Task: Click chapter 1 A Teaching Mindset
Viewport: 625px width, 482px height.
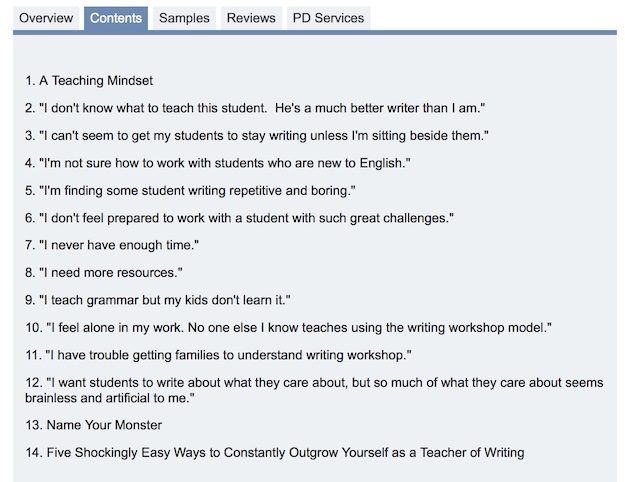Action: [x=89, y=81]
